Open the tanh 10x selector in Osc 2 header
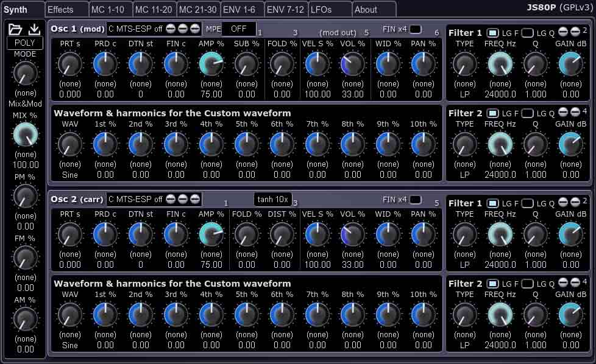 [273, 199]
